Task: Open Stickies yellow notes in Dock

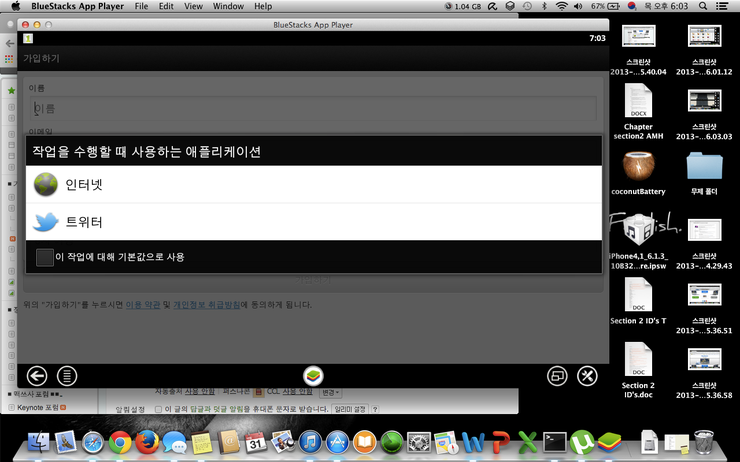Action: pos(202,443)
